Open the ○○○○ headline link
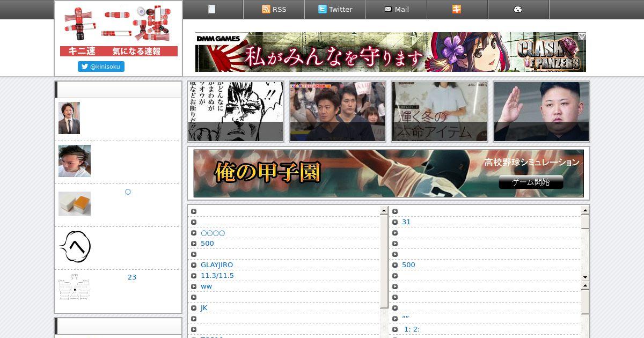Screen dimensions: 644x338 pyautogui.click(x=213, y=233)
